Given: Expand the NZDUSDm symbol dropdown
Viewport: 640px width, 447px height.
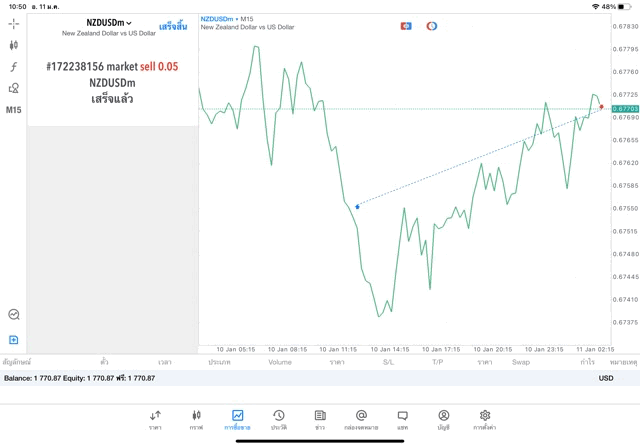Looking at the screenshot, I should 110,23.
